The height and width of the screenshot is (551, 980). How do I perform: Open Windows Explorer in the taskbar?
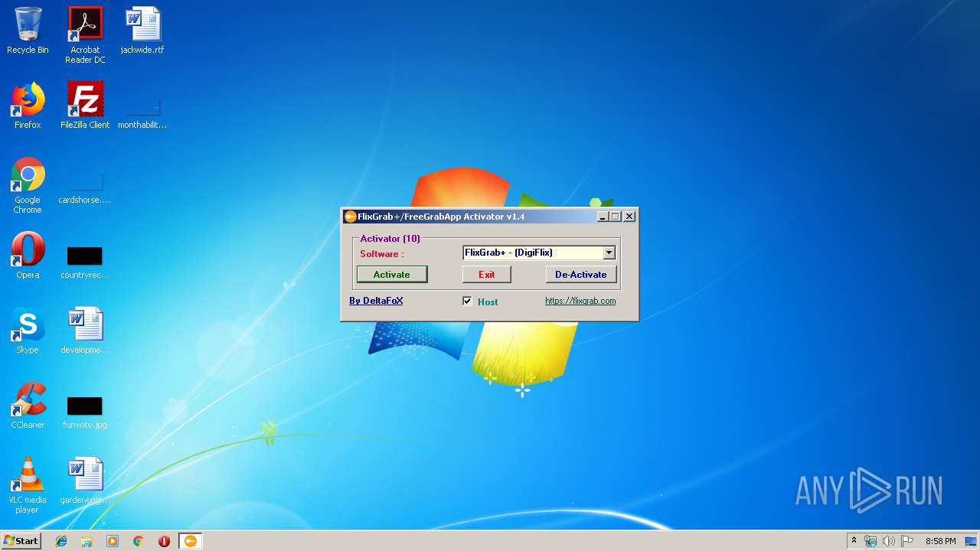[x=87, y=541]
